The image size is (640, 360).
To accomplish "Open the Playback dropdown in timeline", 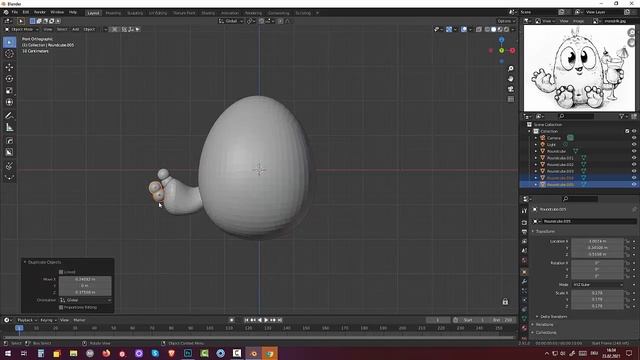I will click(x=27, y=320).
